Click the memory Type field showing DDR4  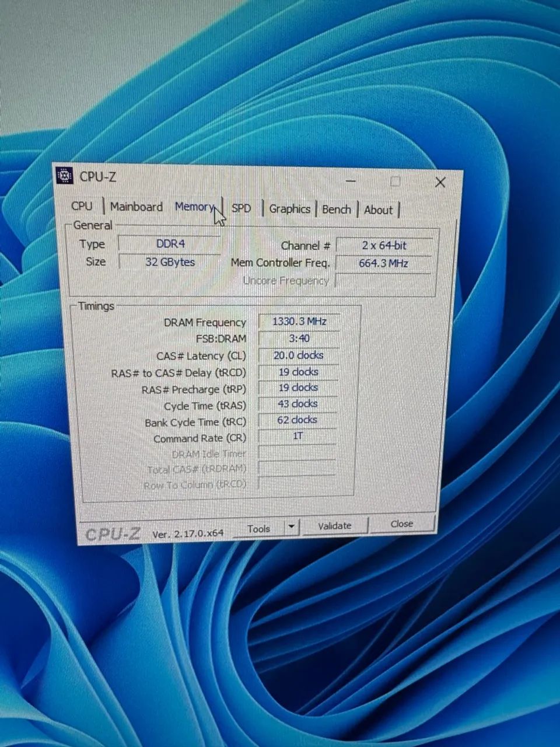[x=170, y=243]
